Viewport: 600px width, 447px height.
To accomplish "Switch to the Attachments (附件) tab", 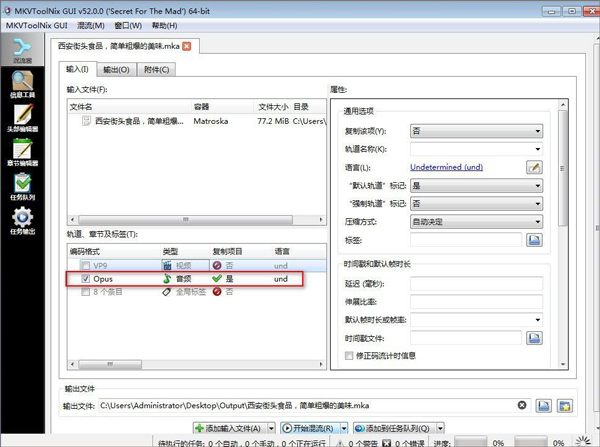I will click(156, 70).
